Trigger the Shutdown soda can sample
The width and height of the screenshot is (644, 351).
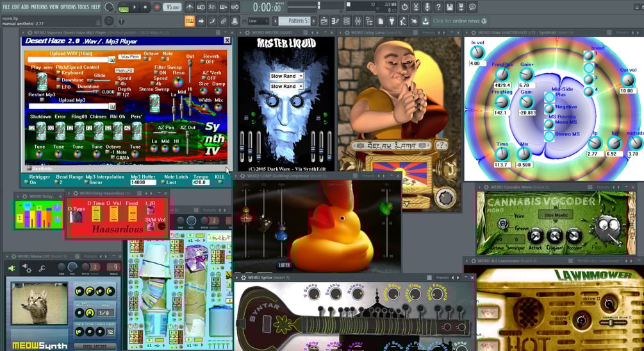[x=41, y=132]
